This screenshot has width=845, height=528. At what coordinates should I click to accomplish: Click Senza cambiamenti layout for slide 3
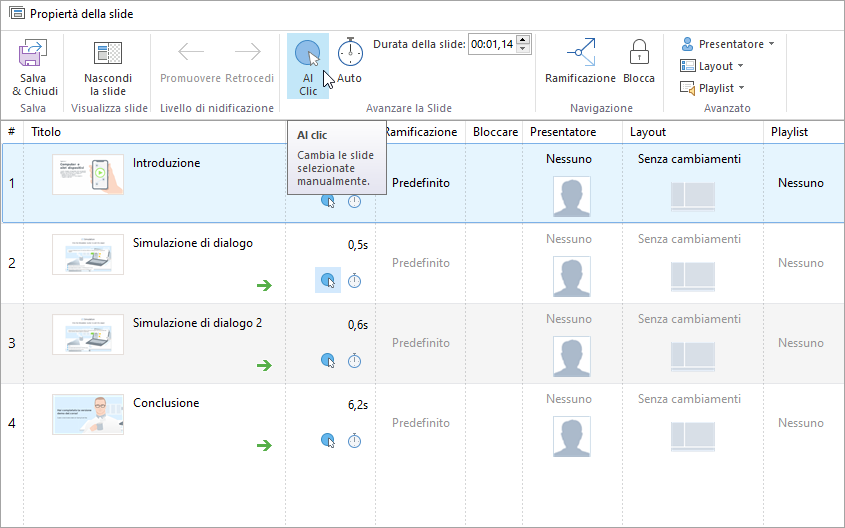pos(689,319)
